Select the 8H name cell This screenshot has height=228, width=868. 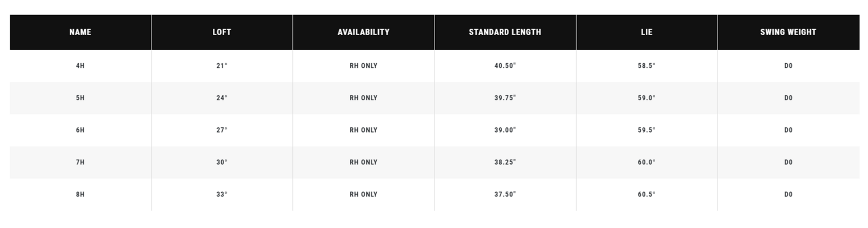[80, 194]
